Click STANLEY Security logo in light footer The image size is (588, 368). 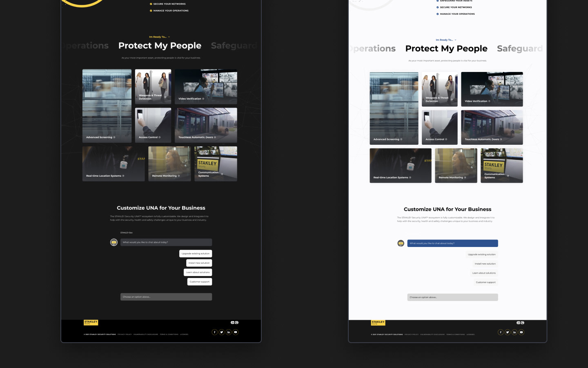[378, 323]
